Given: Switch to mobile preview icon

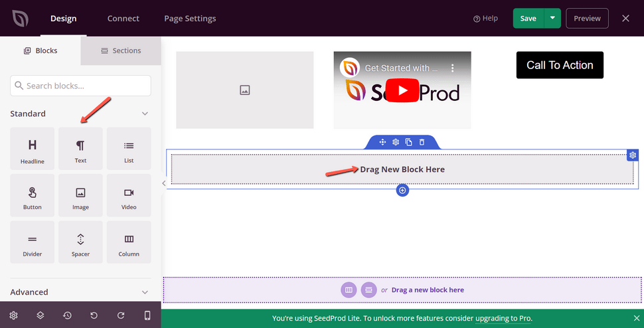Looking at the screenshot, I should (147, 315).
